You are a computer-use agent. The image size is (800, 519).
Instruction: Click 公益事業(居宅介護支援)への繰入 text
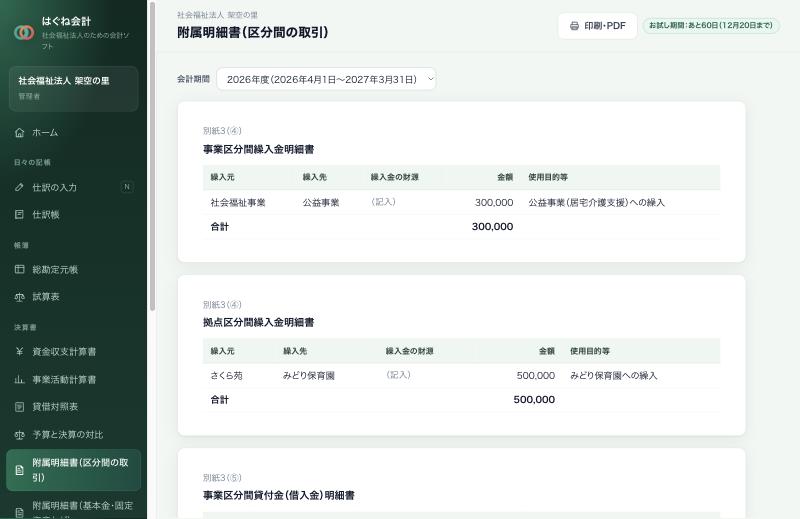596,203
